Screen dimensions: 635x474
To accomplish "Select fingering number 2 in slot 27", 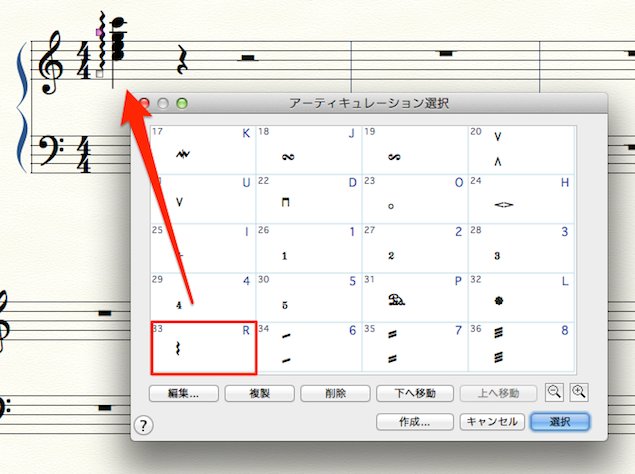I will tap(415, 249).
